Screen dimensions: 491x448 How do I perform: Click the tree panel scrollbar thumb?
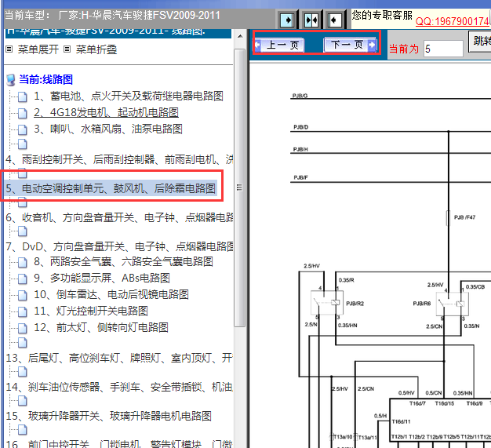click(239, 188)
